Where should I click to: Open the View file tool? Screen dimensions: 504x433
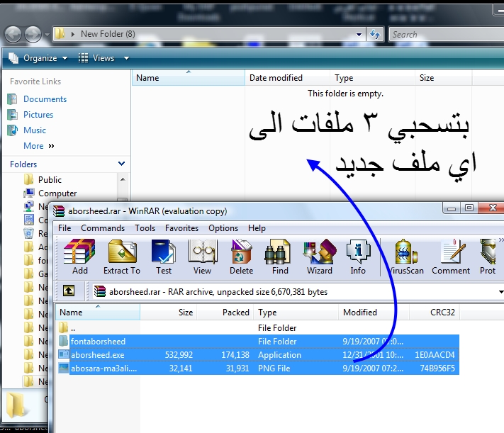(x=202, y=257)
